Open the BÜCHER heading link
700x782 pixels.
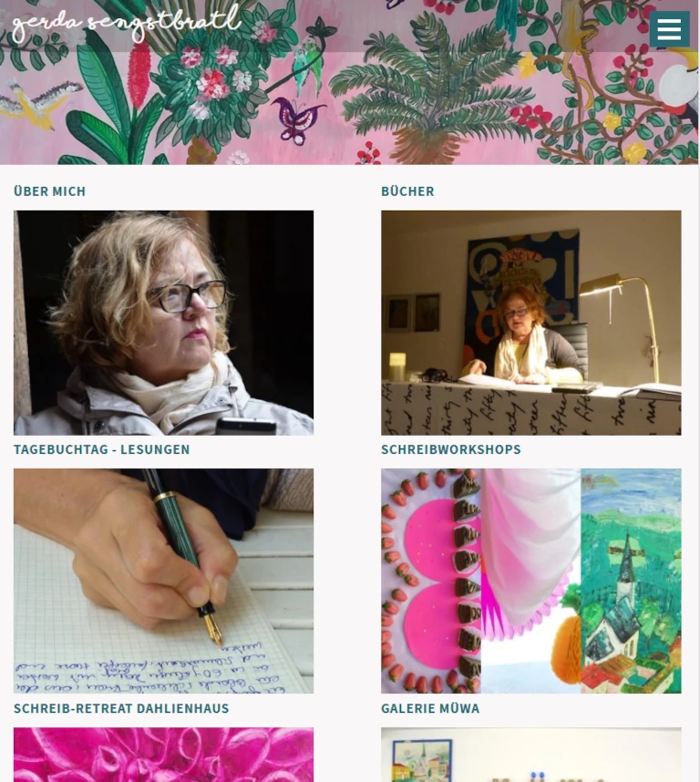(x=407, y=191)
